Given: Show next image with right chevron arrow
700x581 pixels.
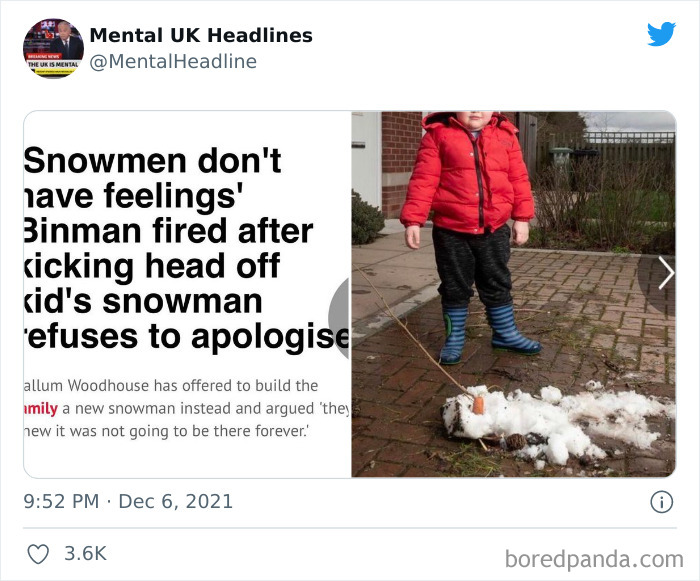Looking at the screenshot, I should tap(666, 272).
